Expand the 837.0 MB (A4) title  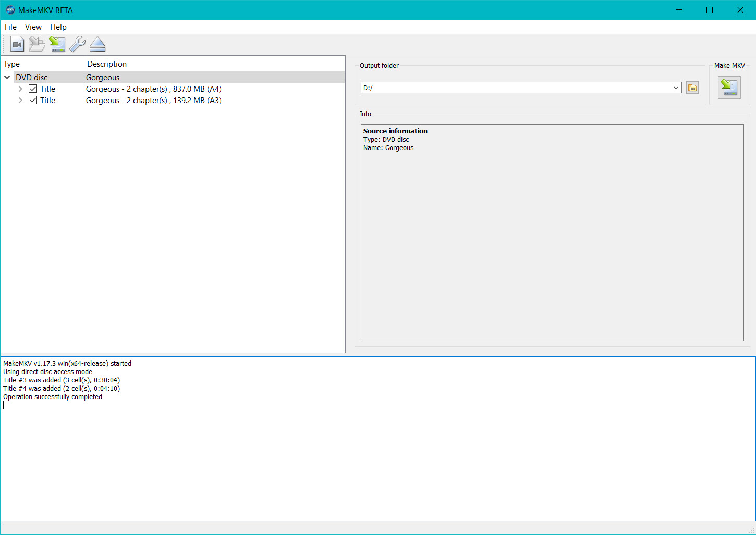point(20,89)
